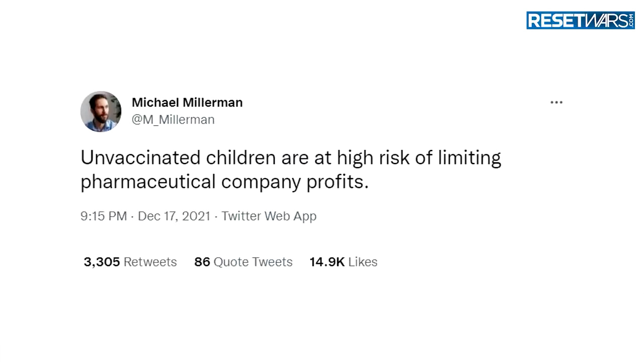Screen dimensions: 644x362
Task: View the 86 Quote Tweets list
Action: [x=243, y=262]
